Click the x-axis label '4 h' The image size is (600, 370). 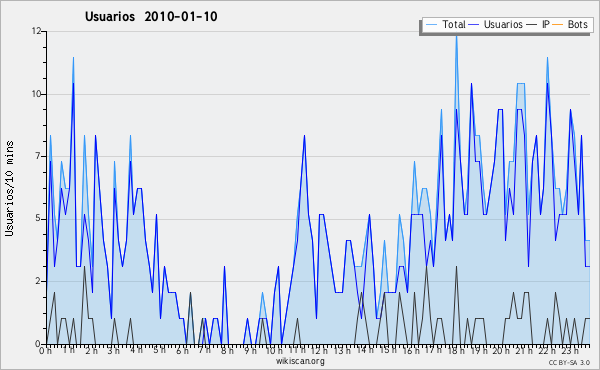click(x=137, y=350)
